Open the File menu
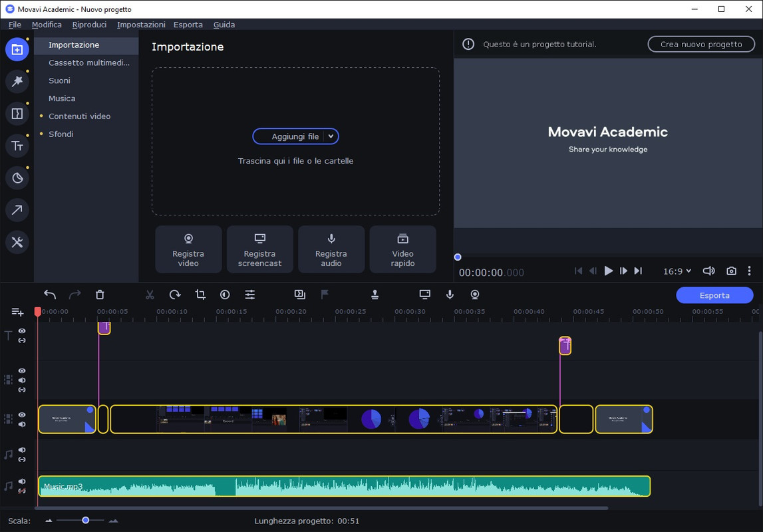 point(15,25)
